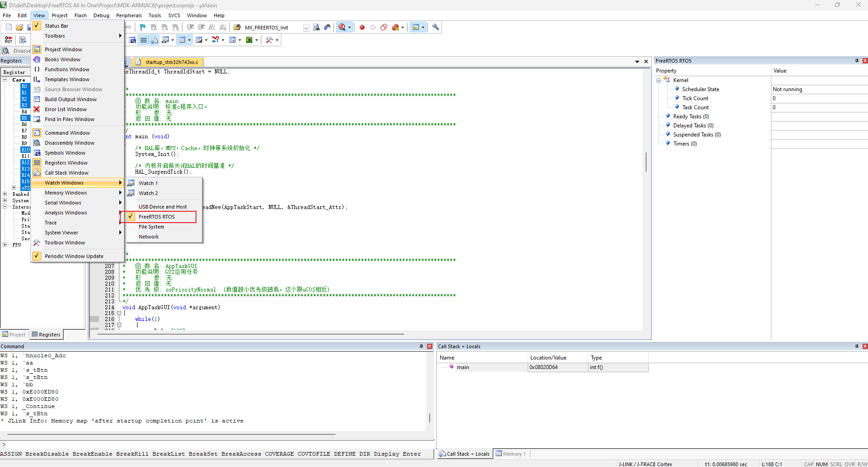Open the MX_FREERTOS_Init find combo dropdown
Viewport: 868px width, 467px height.
[306, 28]
